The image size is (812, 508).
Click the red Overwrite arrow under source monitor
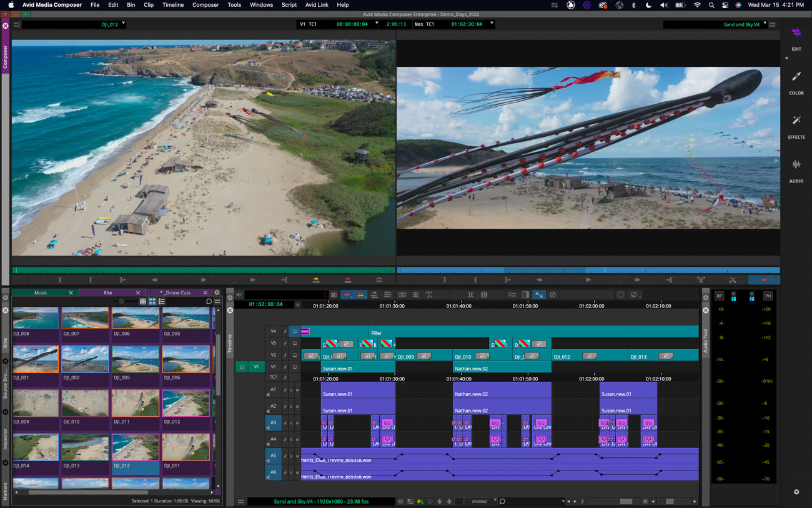coord(348,280)
